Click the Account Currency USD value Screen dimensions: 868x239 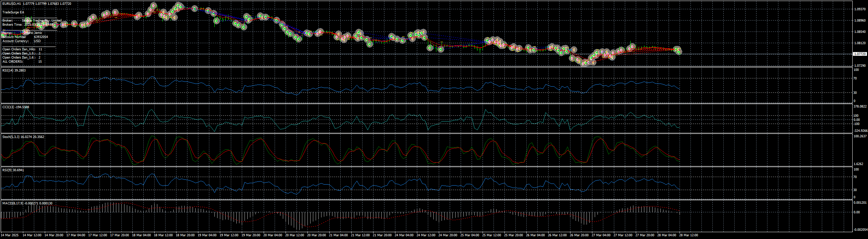[x=37, y=41]
